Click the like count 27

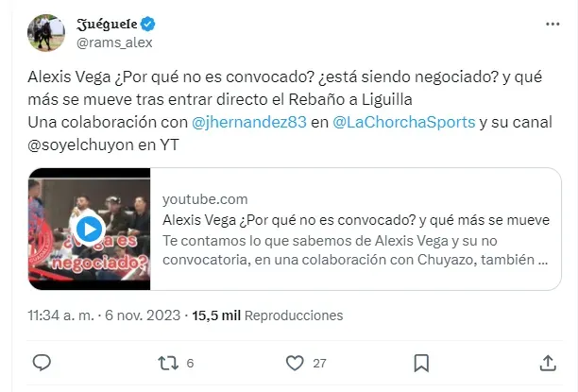point(319,364)
